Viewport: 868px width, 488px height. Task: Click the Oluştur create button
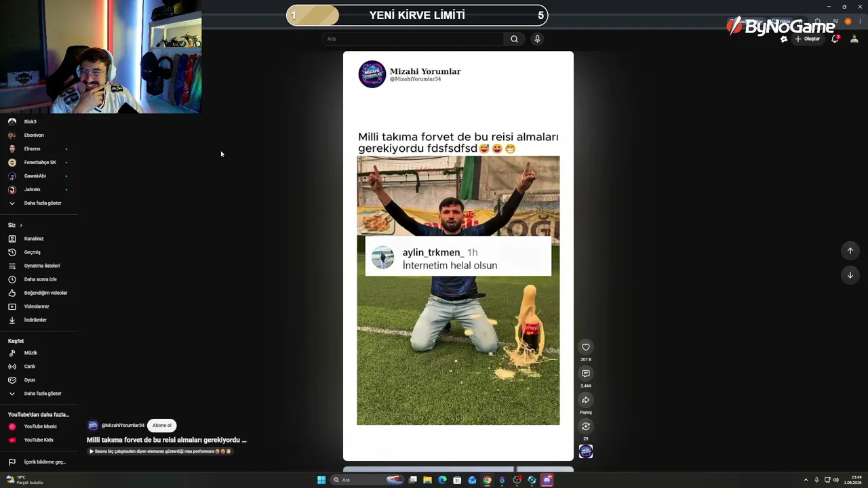click(808, 39)
